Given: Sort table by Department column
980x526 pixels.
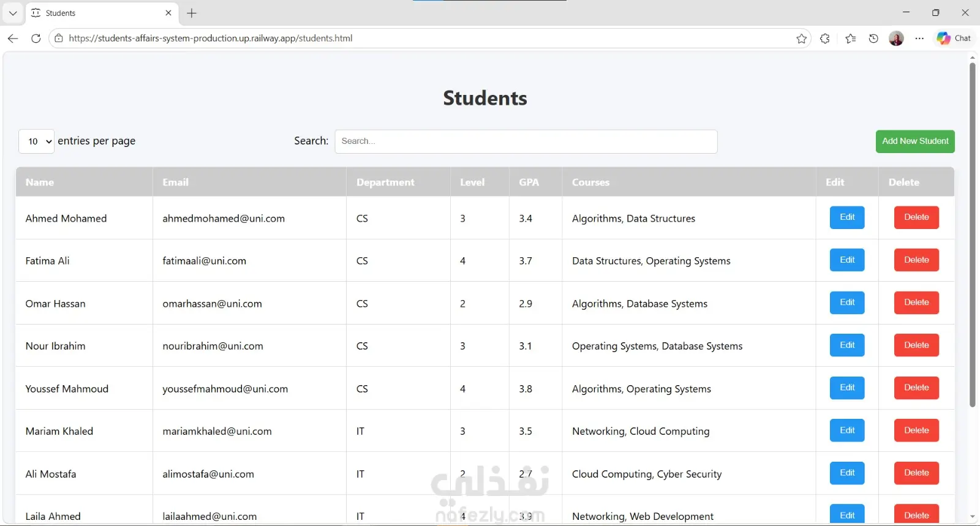Looking at the screenshot, I should tap(398, 182).
